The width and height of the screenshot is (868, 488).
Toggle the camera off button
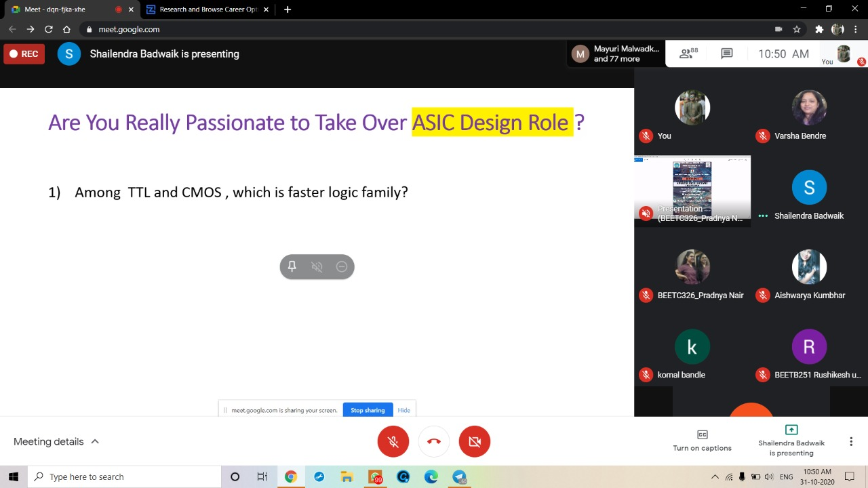pyautogui.click(x=475, y=442)
